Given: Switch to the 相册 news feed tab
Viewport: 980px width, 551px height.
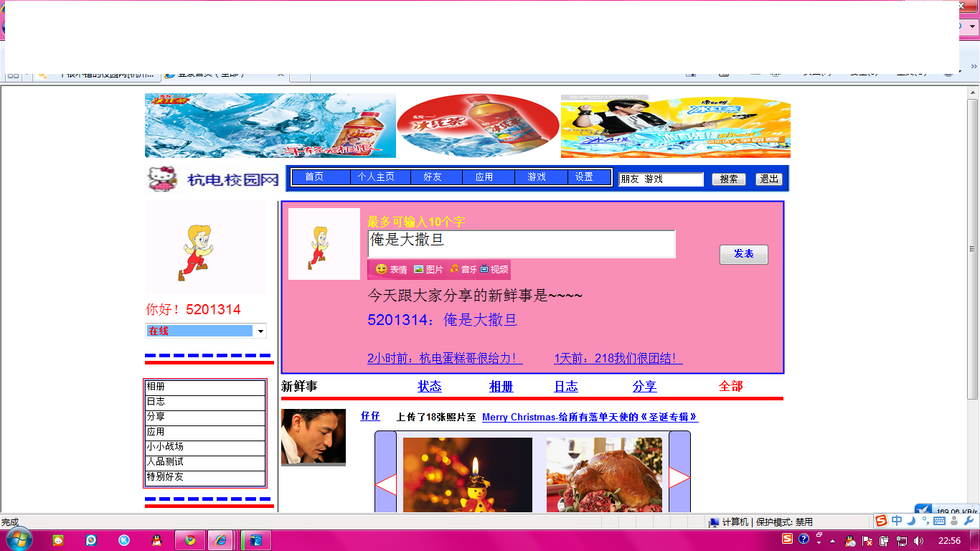Looking at the screenshot, I should click(x=501, y=387).
